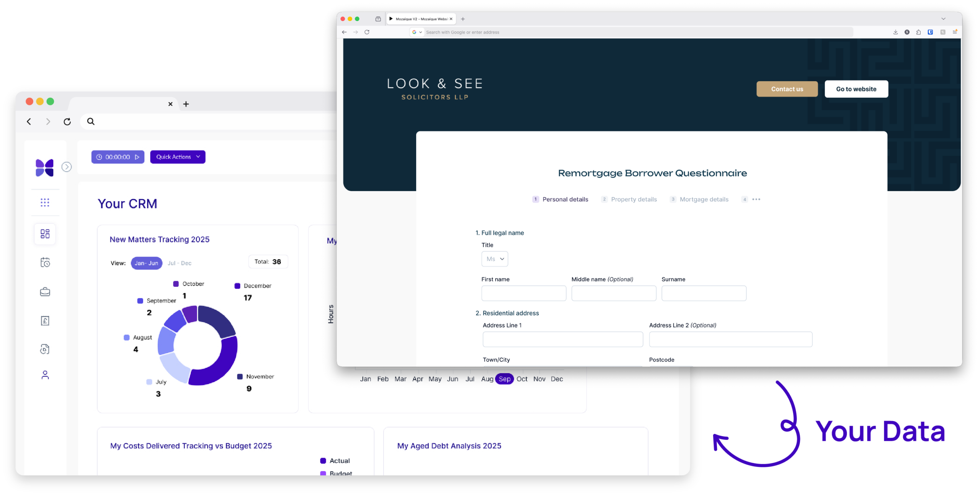The height and width of the screenshot is (496, 980).
Task: Go to Mortgage details step
Action: tap(704, 200)
